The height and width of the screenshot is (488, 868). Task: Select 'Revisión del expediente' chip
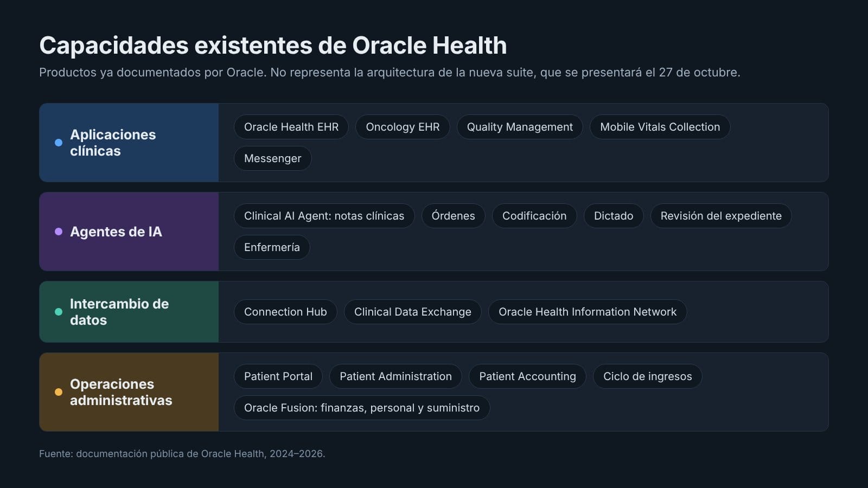coord(721,216)
